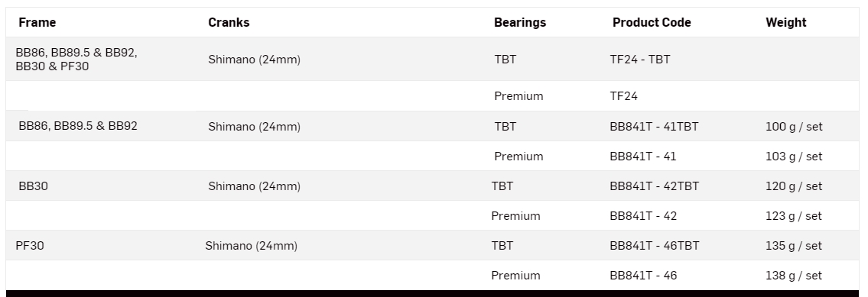The image size is (868, 297).
Task: Select the TF24 - TBT product code
Action: 639,60
